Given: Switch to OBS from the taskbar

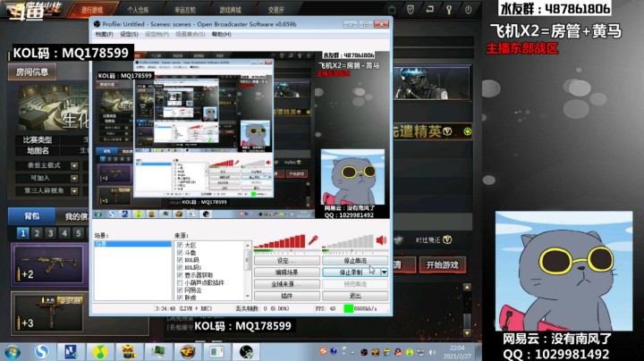Looking at the screenshot, I should click(246, 351).
